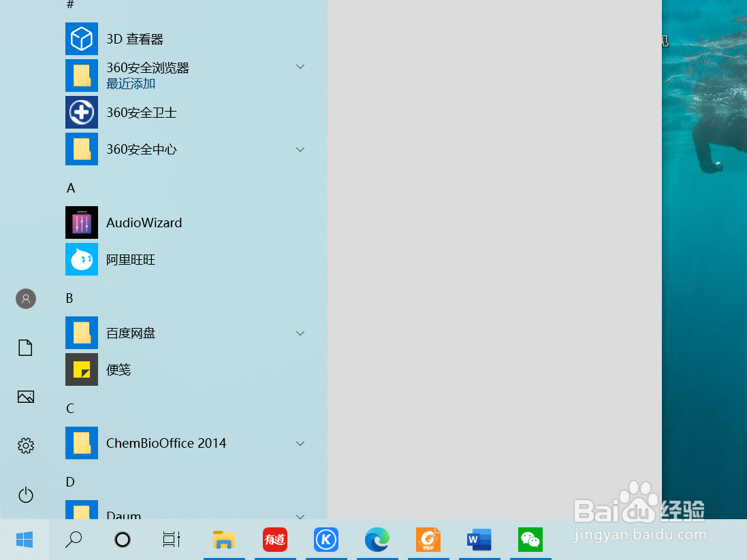The height and width of the screenshot is (560, 747).
Task: Open Task View on the taskbar
Action: coord(172,540)
